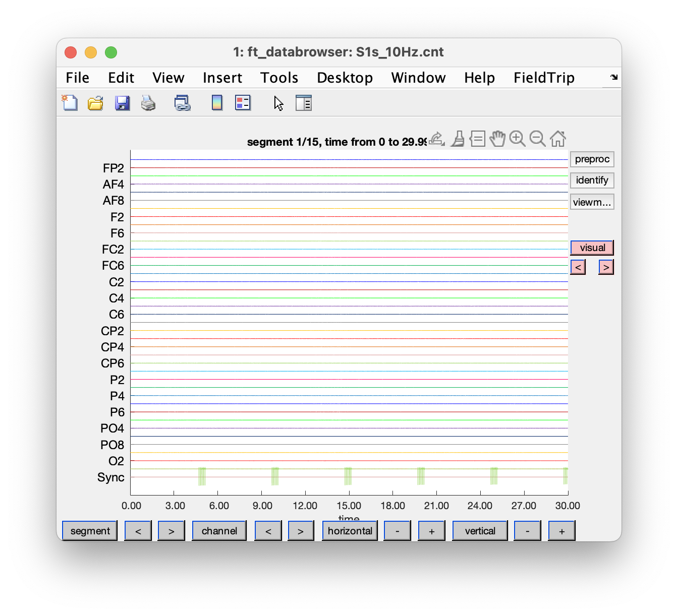Open the Property Inspector toolbar icon
Image resolution: width=678 pixels, height=616 pixels.
tap(303, 103)
